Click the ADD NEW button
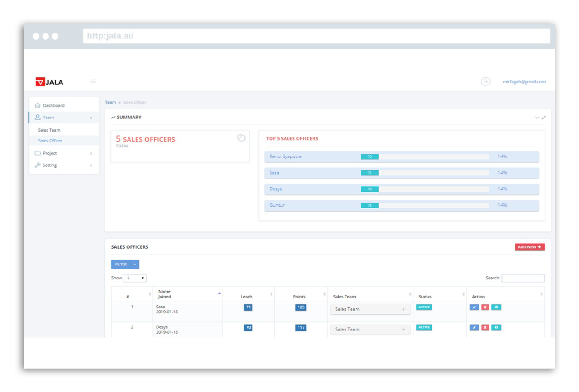This screenshot has width=579, height=392. coord(529,247)
